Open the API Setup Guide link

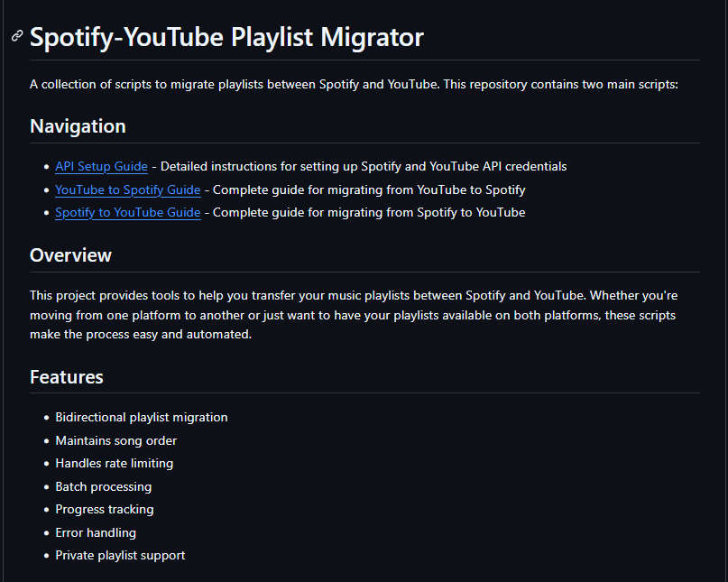point(101,166)
